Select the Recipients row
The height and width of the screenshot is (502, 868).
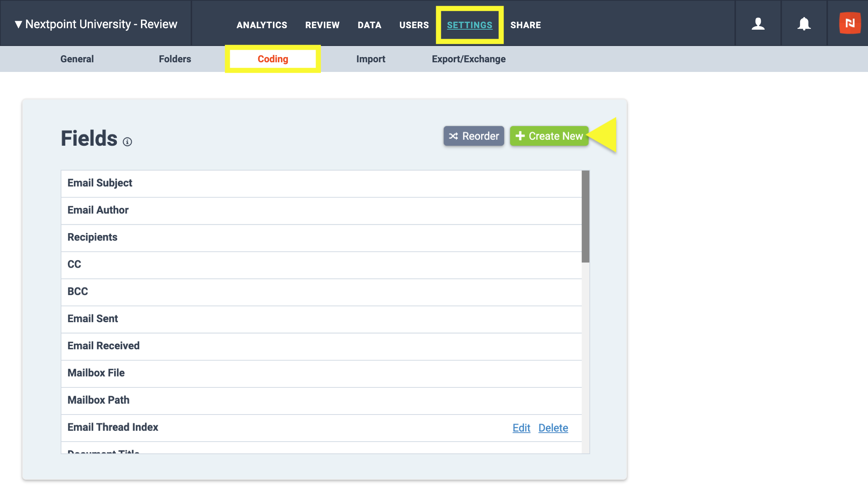tap(321, 238)
